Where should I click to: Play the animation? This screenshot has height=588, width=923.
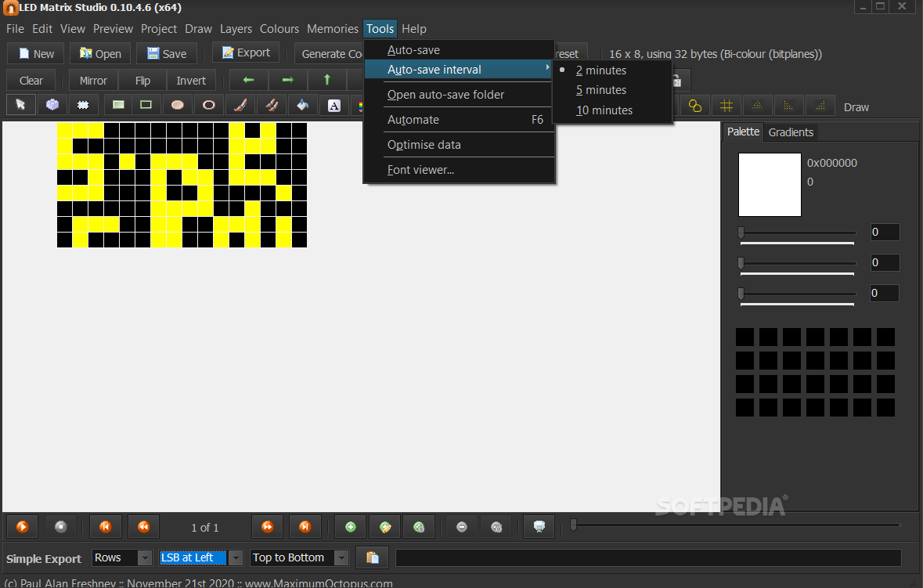click(23, 527)
